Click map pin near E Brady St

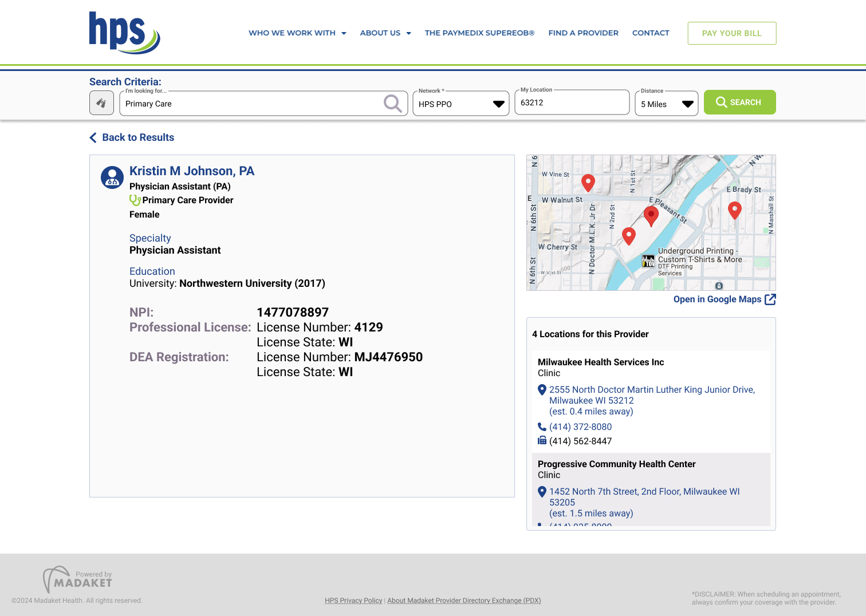[x=735, y=211]
